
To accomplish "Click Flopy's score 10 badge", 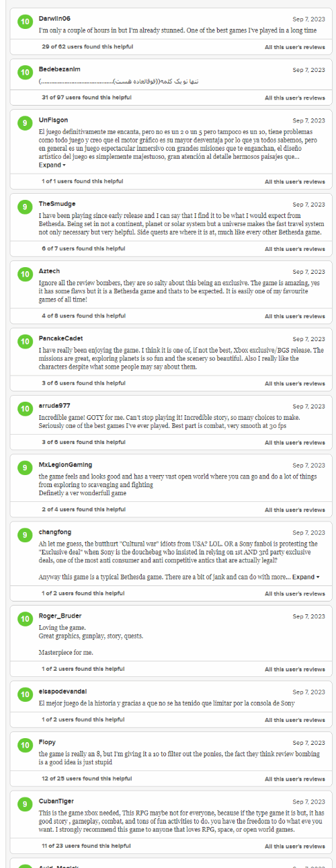I will (25, 746).
